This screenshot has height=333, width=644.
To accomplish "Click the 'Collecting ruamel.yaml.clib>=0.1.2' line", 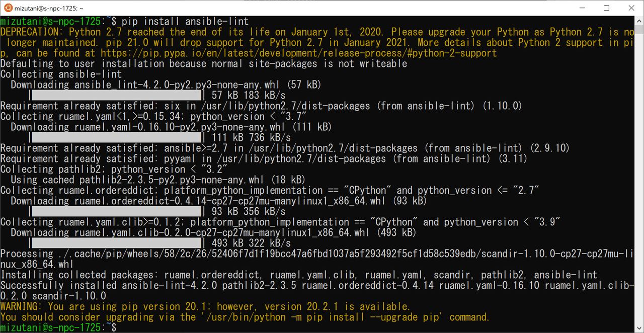I will point(280,222).
